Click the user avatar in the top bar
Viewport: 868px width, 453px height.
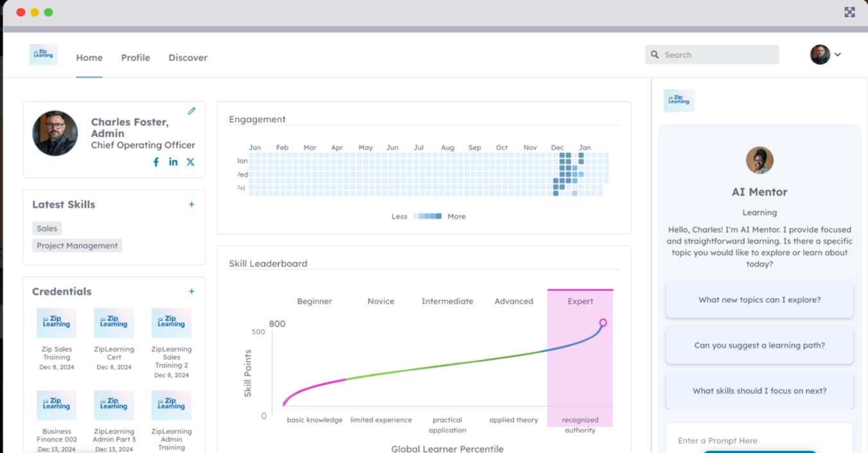click(x=820, y=55)
